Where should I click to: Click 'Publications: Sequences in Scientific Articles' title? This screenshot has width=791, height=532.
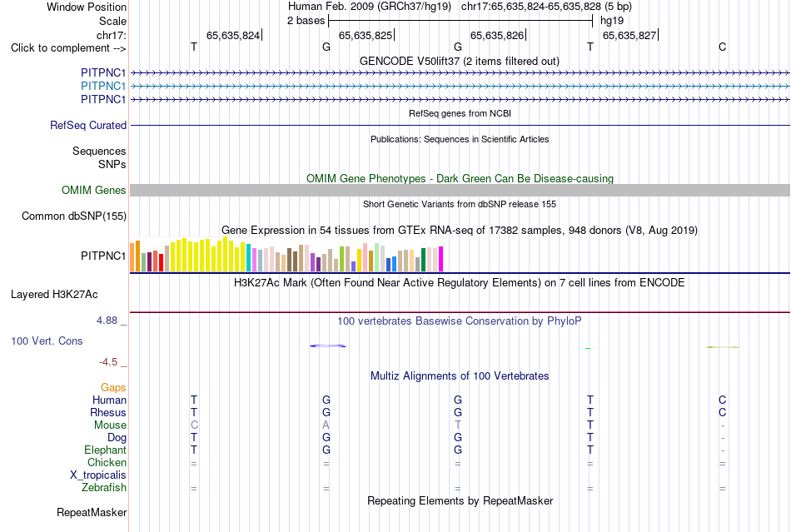tap(460, 139)
